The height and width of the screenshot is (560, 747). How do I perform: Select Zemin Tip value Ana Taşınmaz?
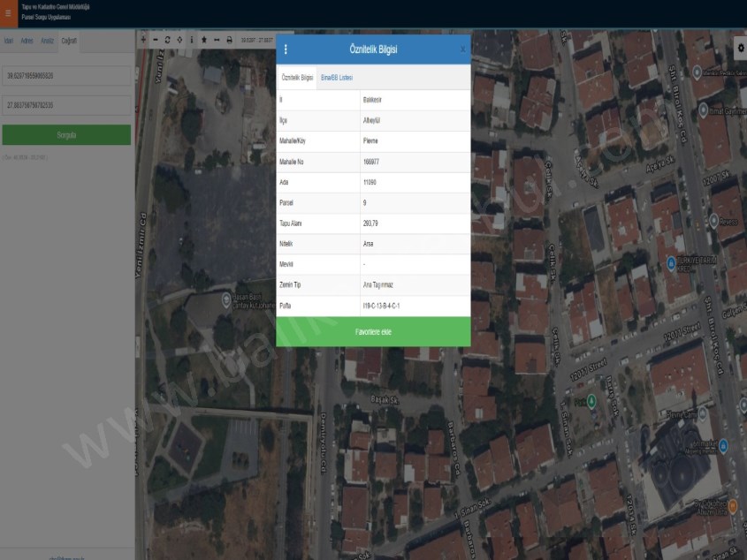377,285
